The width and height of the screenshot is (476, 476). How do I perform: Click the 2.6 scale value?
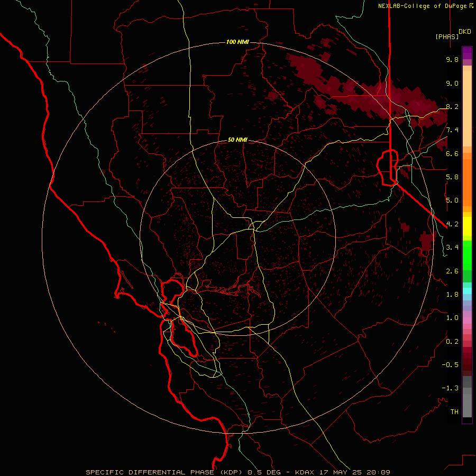(452, 271)
